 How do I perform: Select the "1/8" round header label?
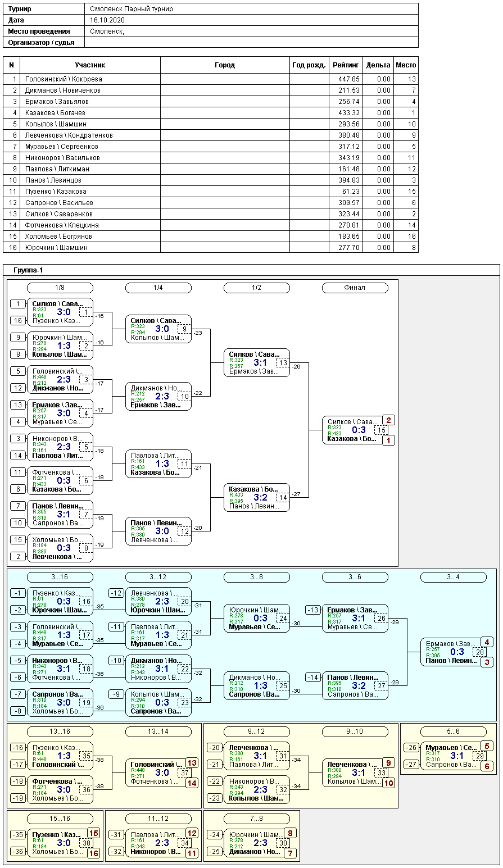click(60, 288)
